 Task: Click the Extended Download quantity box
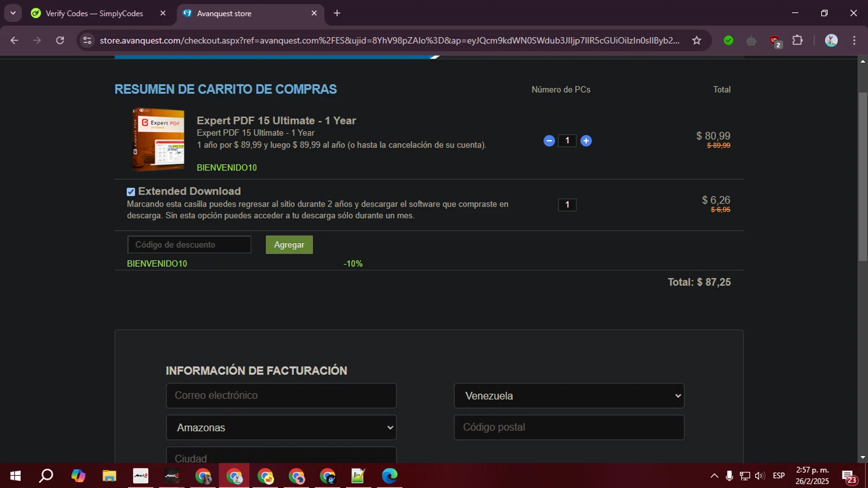tap(567, 204)
